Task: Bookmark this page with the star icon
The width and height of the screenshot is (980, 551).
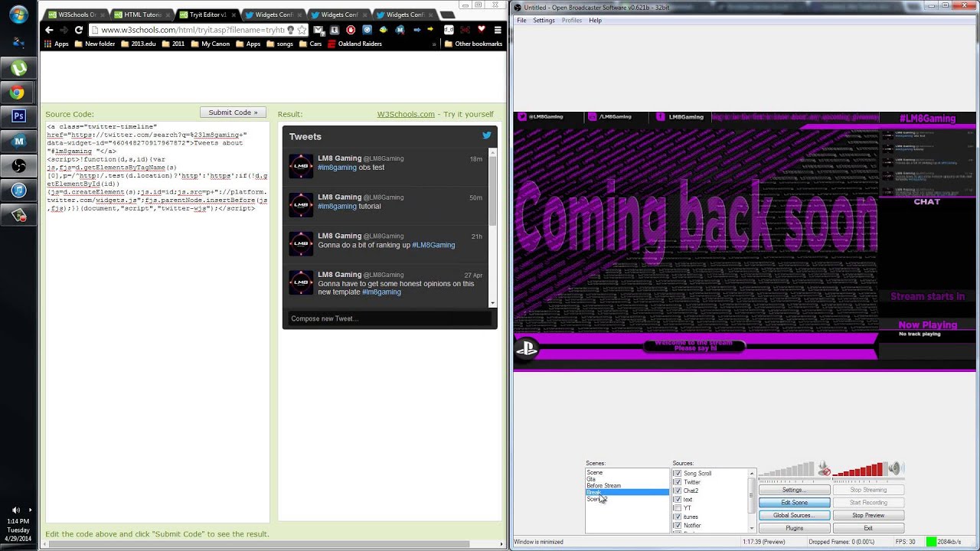Action: pos(302,30)
